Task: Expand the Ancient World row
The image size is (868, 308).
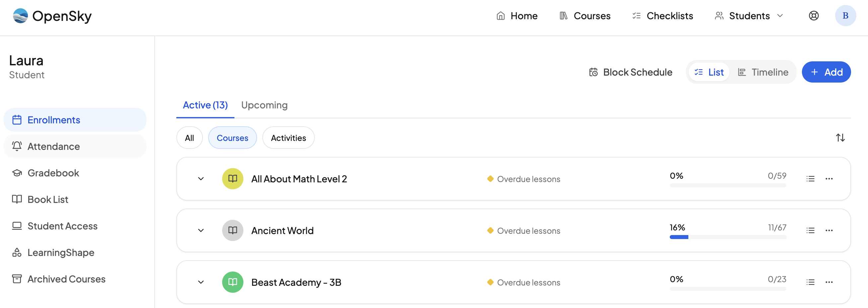Action: [201, 230]
